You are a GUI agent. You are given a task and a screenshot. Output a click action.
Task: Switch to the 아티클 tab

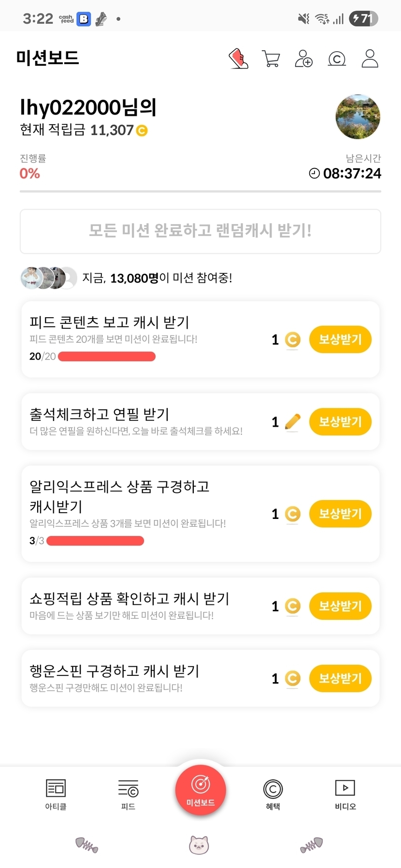coord(56,794)
